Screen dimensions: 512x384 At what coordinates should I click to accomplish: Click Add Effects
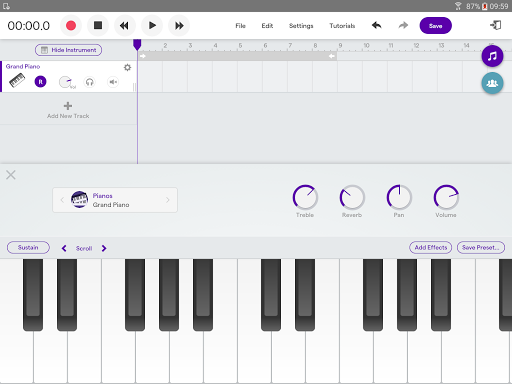[x=431, y=248]
